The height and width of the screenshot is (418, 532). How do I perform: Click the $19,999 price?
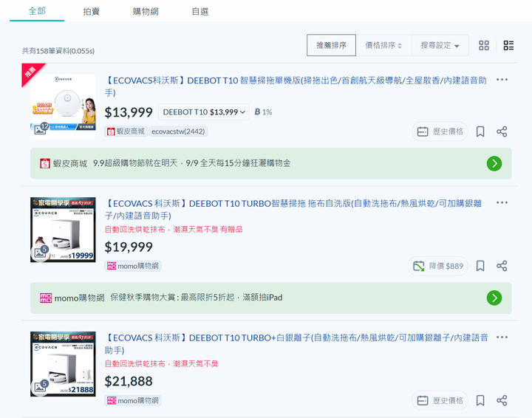129,247
